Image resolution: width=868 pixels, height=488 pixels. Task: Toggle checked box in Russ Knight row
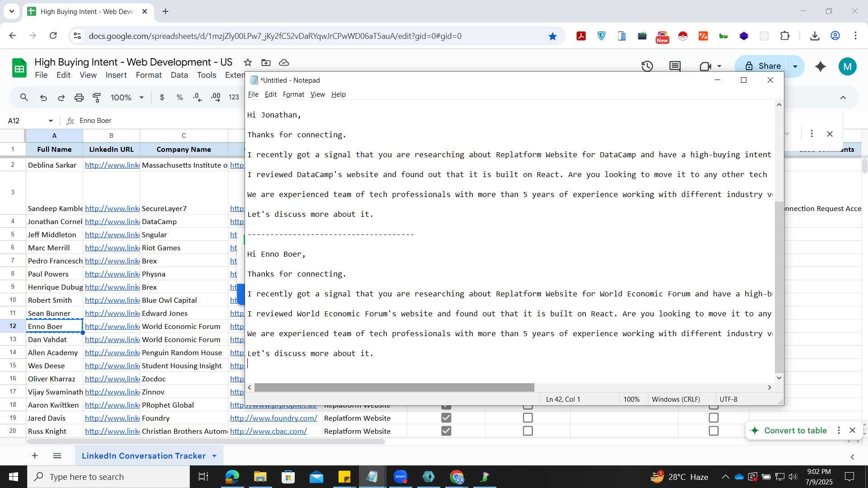[x=446, y=431]
